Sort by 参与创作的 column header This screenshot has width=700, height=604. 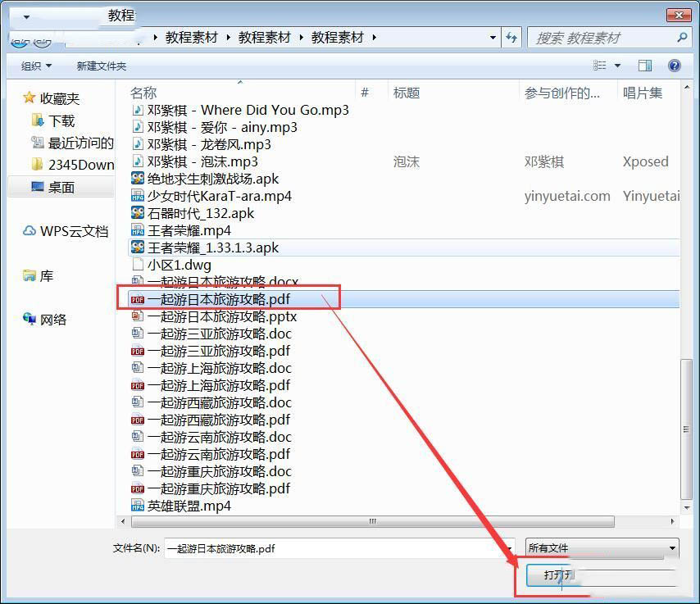click(561, 93)
